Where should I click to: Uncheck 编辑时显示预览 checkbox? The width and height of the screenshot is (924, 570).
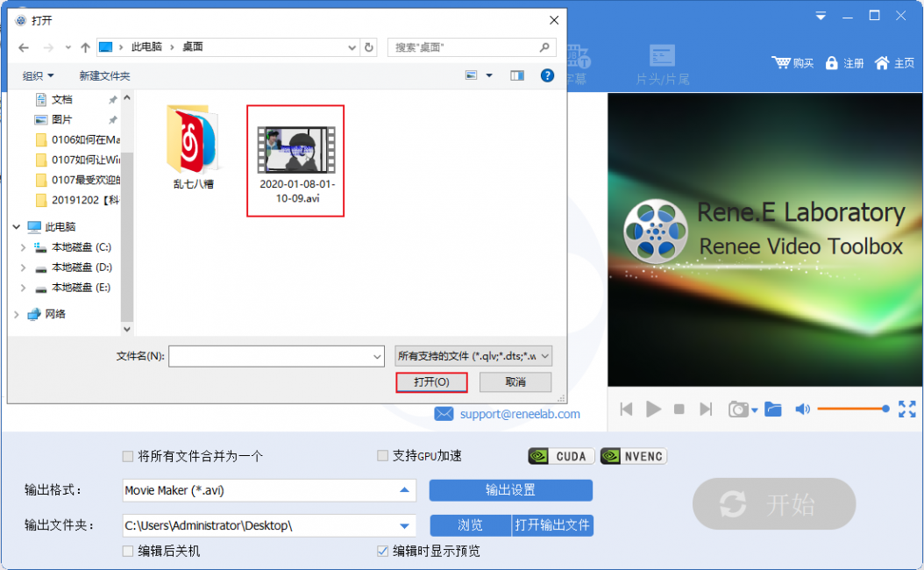382,551
